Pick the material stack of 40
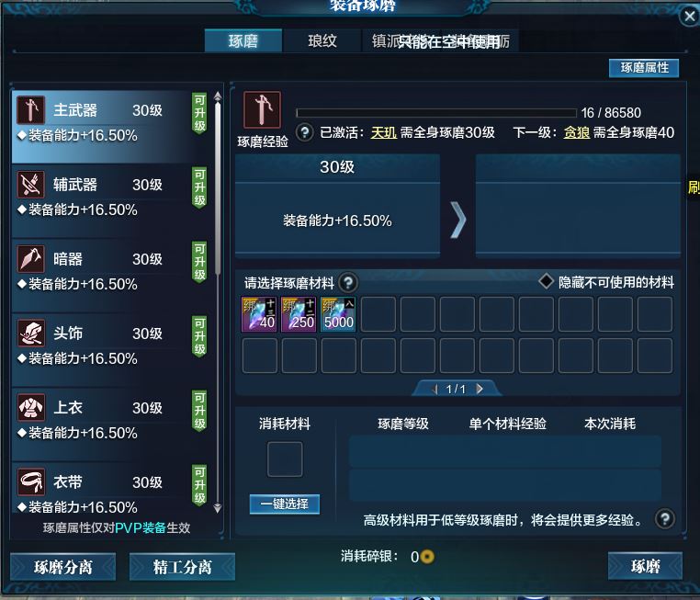700x600 pixels. click(259, 314)
